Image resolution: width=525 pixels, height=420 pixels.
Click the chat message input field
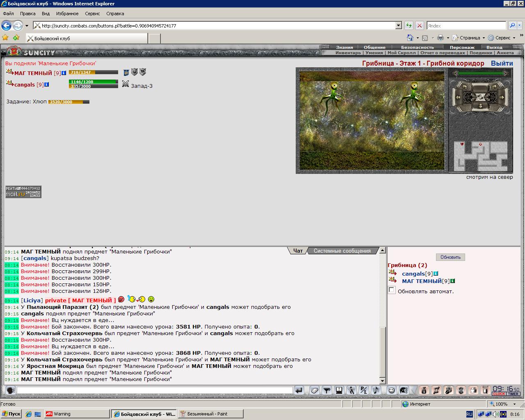coord(155,390)
